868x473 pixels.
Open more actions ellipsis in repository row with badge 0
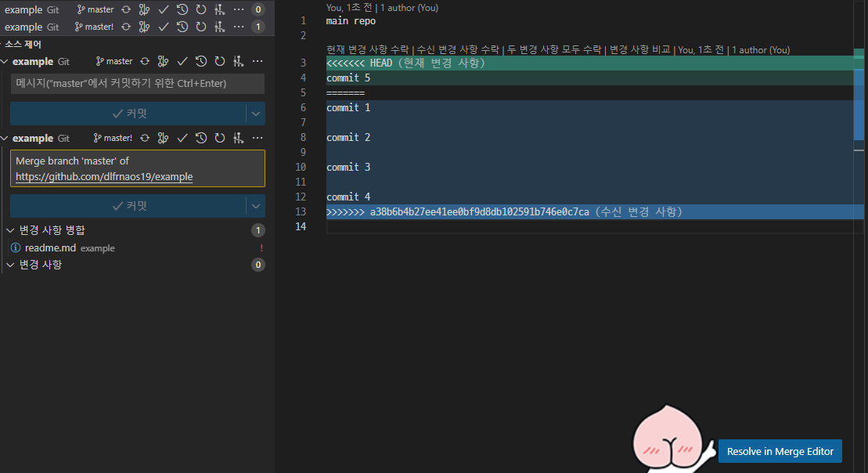click(x=239, y=9)
